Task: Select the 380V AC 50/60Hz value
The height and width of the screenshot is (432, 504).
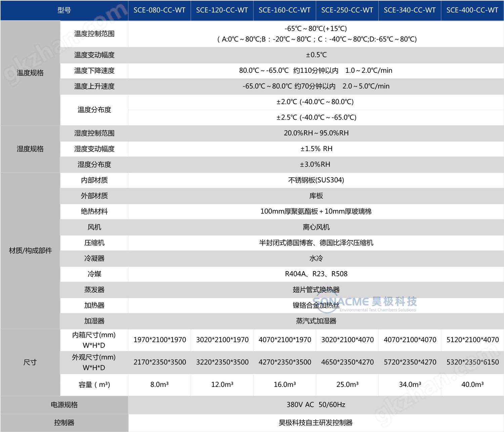Action: (x=316, y=405)
